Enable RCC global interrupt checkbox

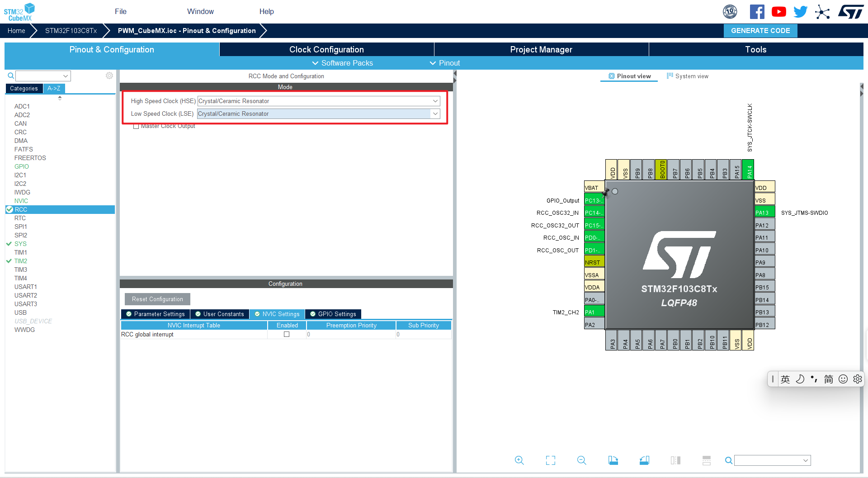[x=287, y=334]
